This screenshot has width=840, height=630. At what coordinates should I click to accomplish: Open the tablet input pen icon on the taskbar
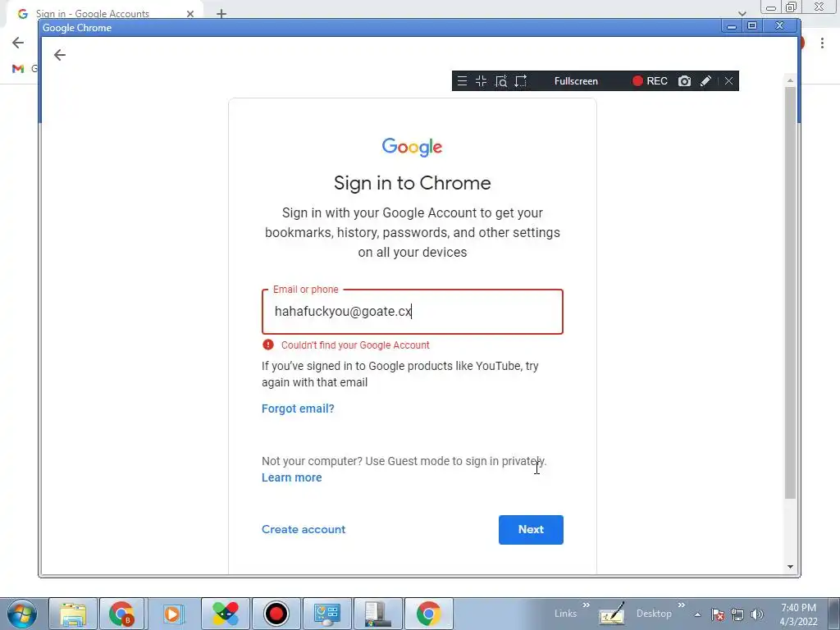pyautogui.click(x=612, y=614)
